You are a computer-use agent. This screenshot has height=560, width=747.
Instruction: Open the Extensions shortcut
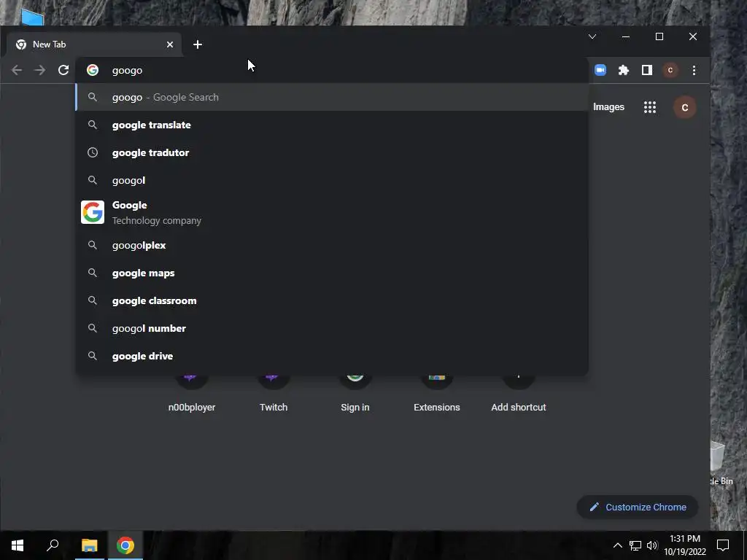(x=437, y=393)
